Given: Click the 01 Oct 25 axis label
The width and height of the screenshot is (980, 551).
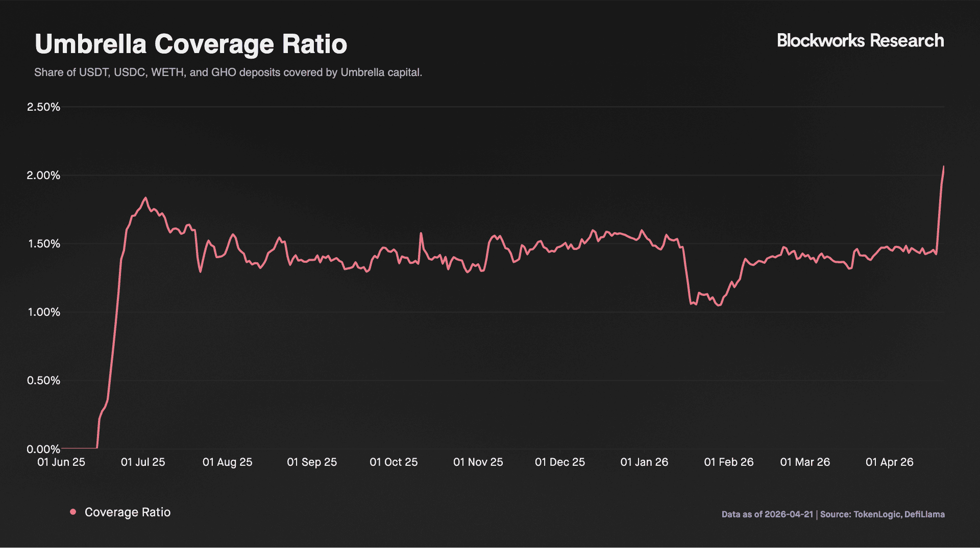Looking at the screenshot, I should [x=394, y=462].
